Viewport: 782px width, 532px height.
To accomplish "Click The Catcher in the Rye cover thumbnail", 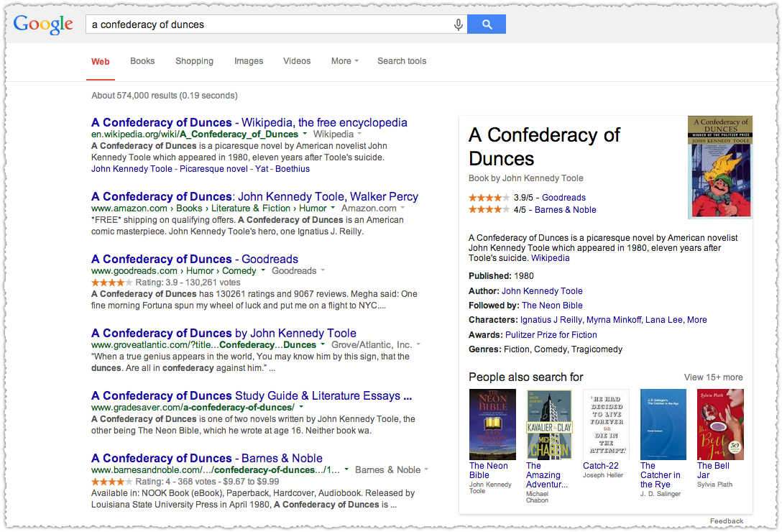I will coord(663,424).
